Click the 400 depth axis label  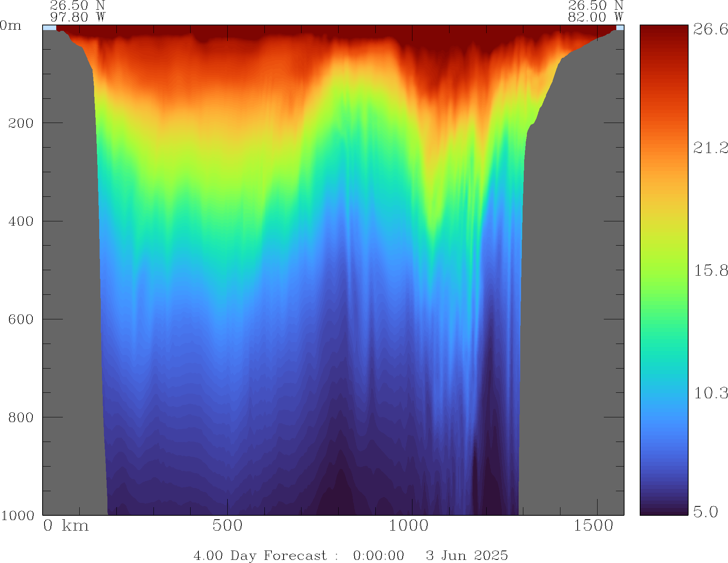[21, 221]
